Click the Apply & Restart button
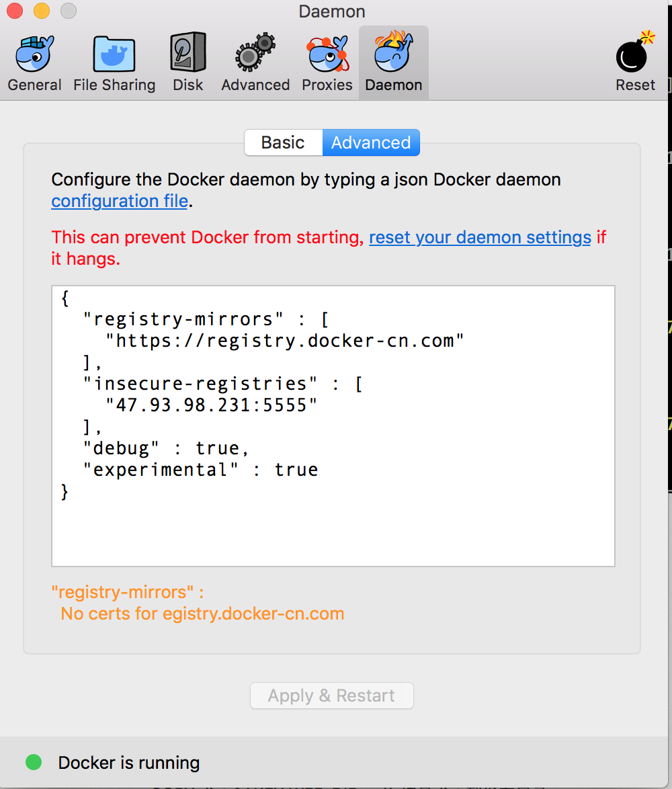Image resolution: width=672 pixels, height=789 pixels. tap(331, 696)
